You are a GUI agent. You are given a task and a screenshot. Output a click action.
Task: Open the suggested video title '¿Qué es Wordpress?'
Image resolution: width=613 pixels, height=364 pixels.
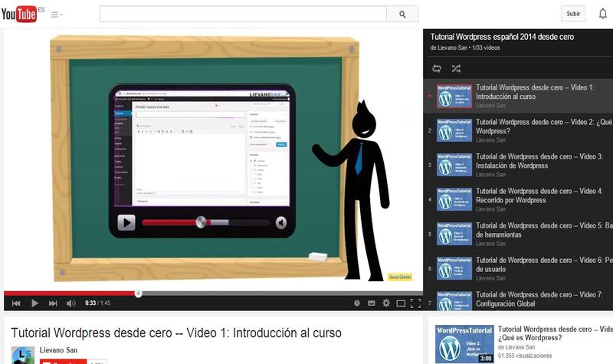pyautogui.click(x=555, y=333)
